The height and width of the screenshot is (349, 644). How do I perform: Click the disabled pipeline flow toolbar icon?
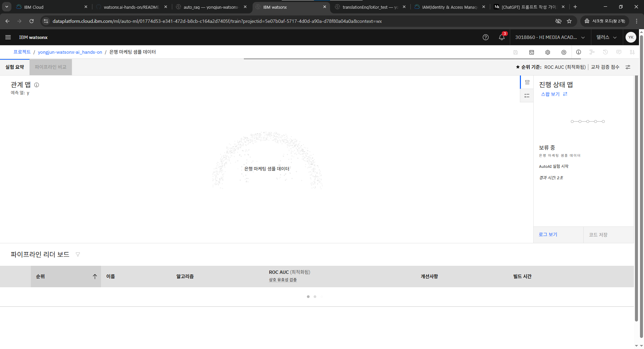[592, 52]
